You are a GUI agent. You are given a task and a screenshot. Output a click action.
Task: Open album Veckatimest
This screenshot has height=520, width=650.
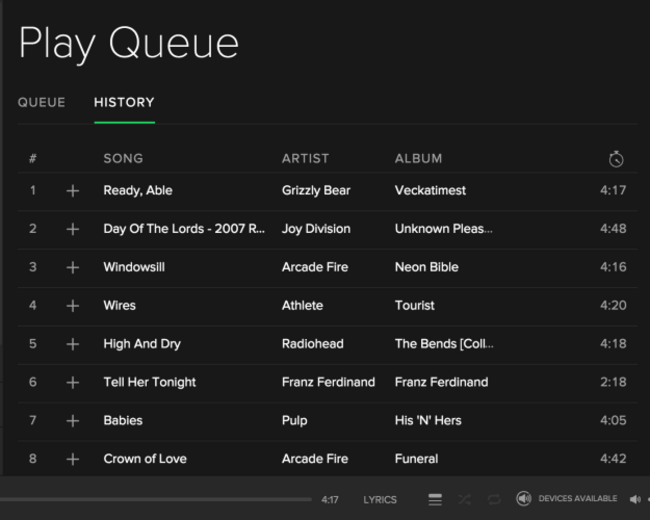pos(430,190)
